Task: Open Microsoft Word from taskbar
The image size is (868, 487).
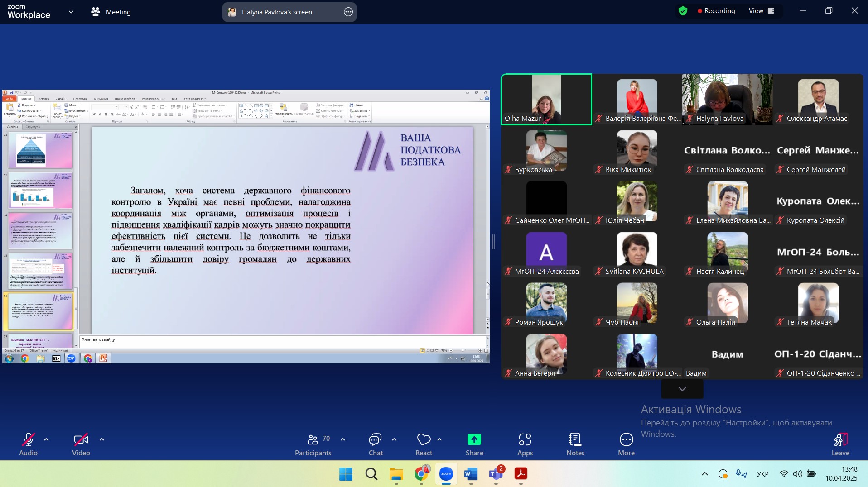Action: click(x=471, y=474)
